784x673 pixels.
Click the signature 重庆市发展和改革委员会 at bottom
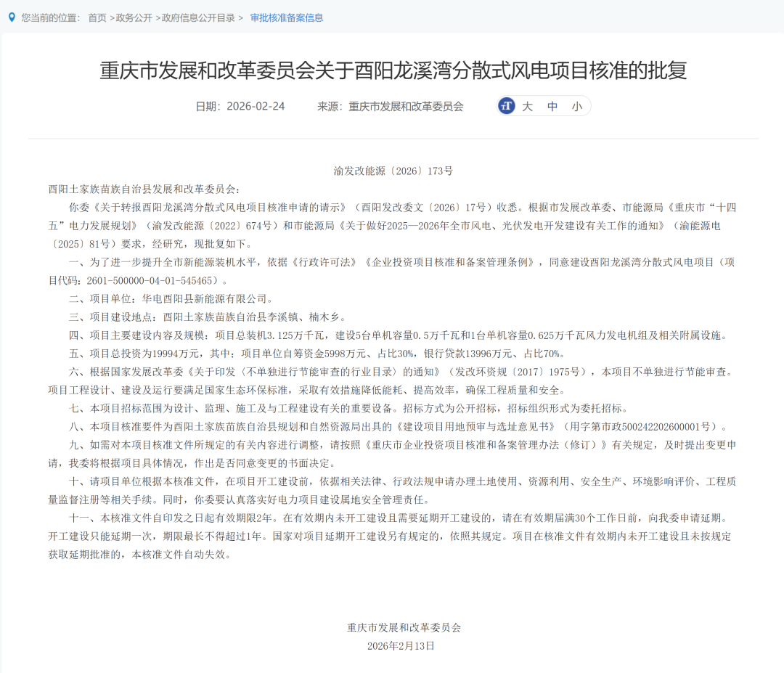coord(404,627)
